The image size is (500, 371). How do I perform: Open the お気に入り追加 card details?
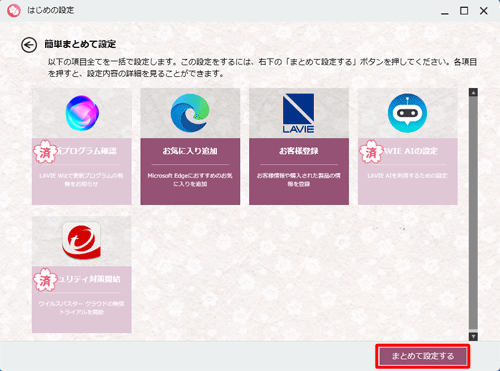190,146
